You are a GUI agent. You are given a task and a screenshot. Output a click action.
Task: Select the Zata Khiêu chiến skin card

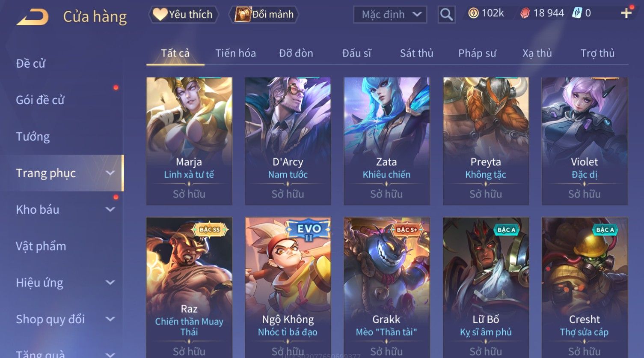pyautogui.click(x=386, y=141)
